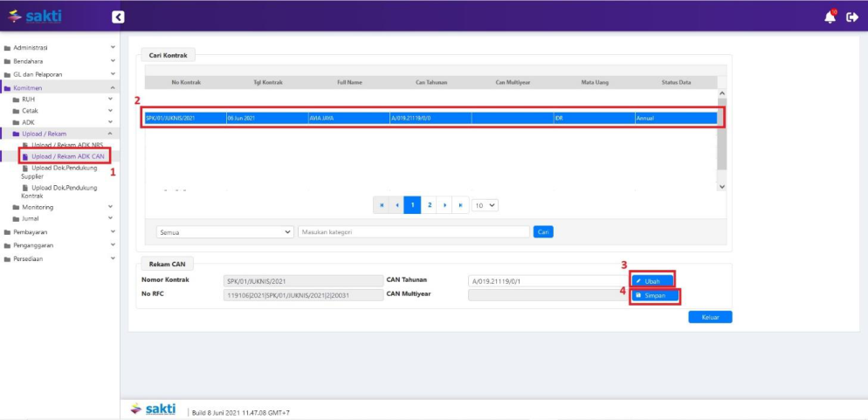Collapse sidebar using the arrow toggle icon
The width and height of the screenshot is (868, 420).
119,17
